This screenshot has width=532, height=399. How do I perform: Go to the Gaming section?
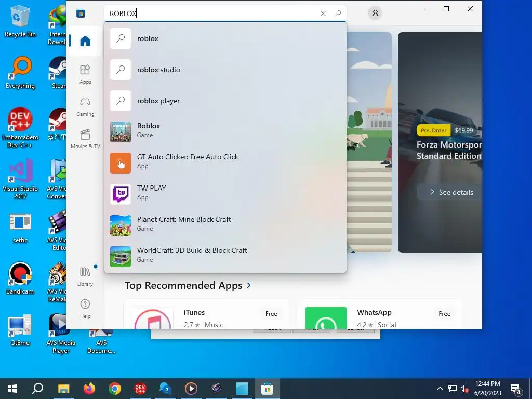click(85, 107)
